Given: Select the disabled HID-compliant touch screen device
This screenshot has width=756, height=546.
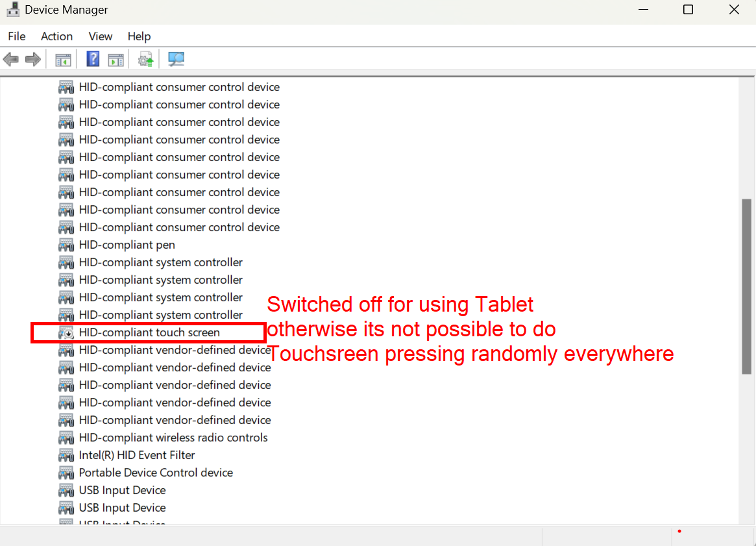Looking at the screenshot, I should pos(149,332).
